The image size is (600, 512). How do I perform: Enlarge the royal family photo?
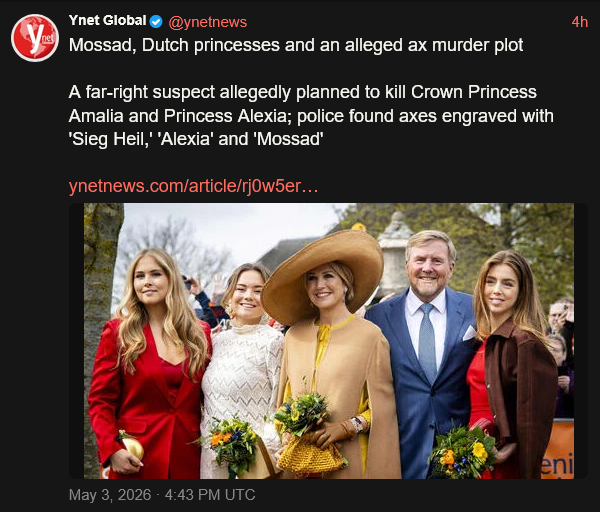pyautogui.click(x=329, y=341)
